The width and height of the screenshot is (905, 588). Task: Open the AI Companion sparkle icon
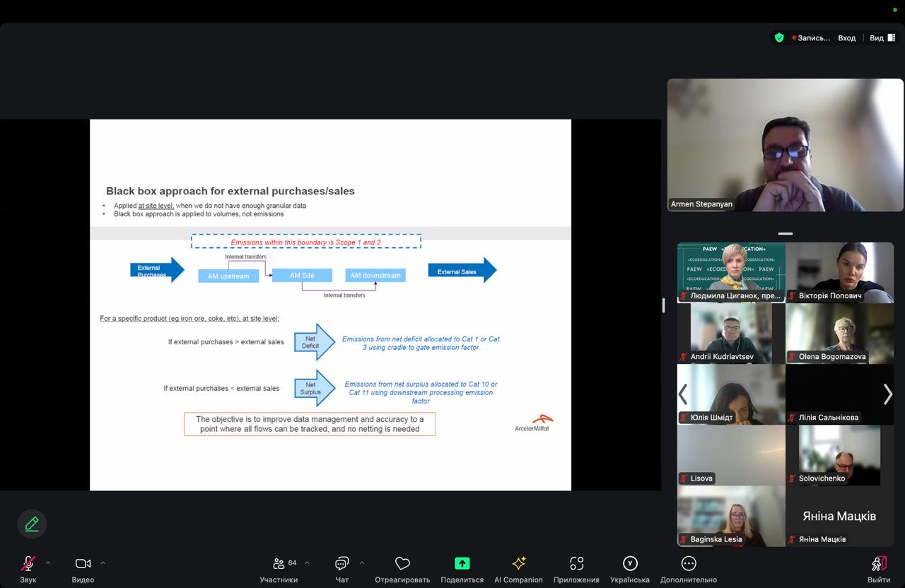coord(518,564)
